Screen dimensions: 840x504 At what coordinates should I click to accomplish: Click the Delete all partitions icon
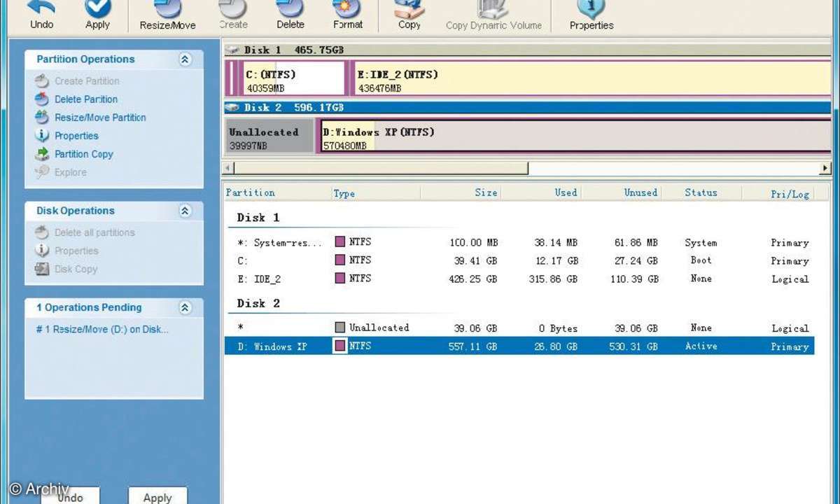pyautogui.click(x=42, y=232)
